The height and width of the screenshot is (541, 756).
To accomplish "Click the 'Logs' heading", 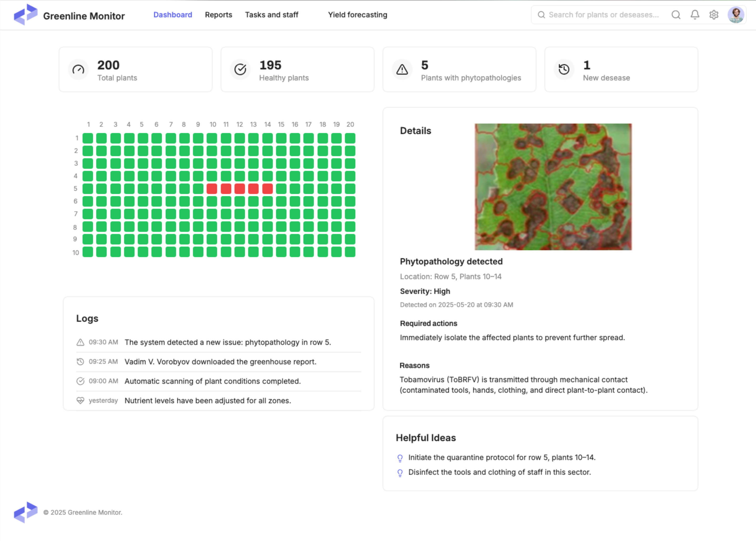I will pyautogui.click(x=87, y=318).
